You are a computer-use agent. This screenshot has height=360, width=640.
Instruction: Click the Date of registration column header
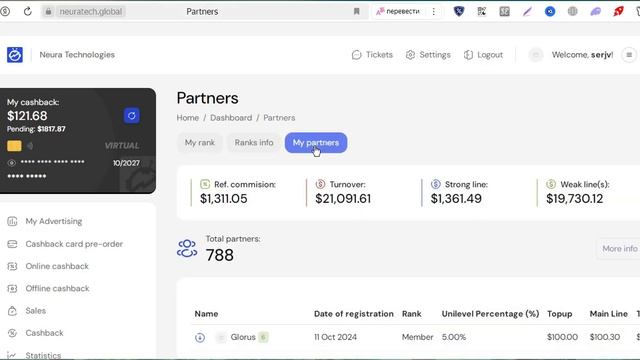coord(353,314)
